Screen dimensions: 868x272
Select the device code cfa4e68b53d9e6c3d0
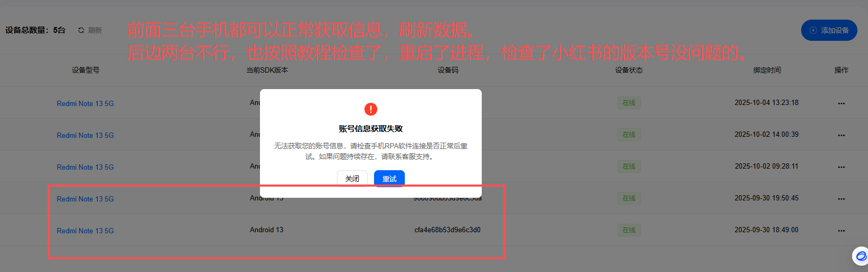pyautogui.click(x=447, y=230)
